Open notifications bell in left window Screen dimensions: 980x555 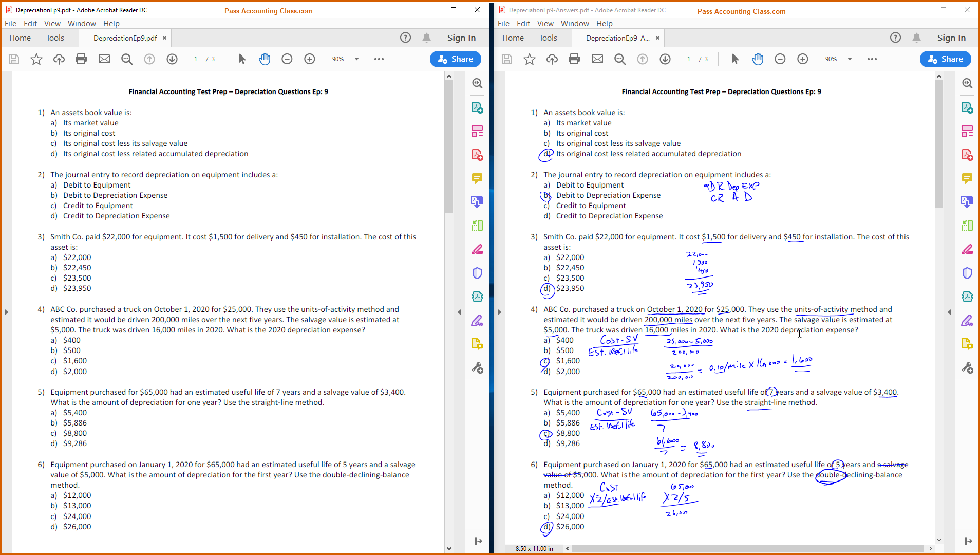pos(426,38)
